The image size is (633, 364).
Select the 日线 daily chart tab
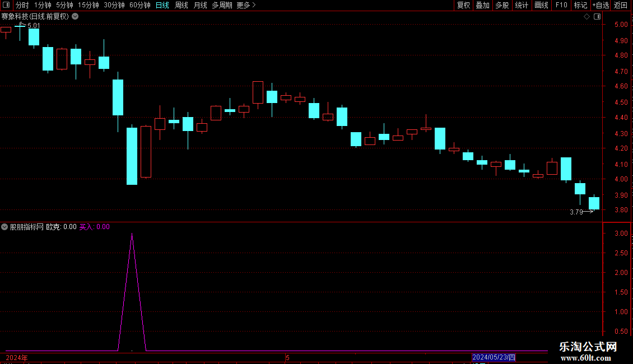coord(162,5)
